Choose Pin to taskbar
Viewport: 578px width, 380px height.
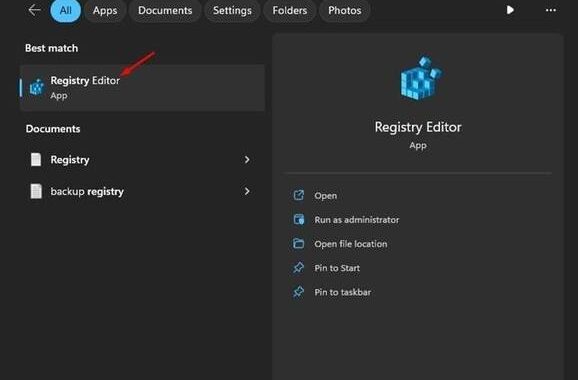coord(343,292)
